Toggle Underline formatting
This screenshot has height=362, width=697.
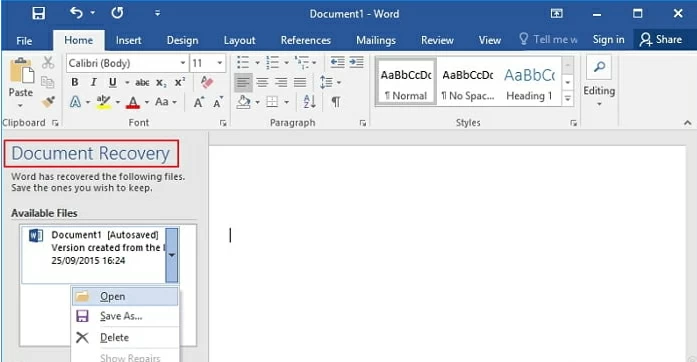pyautogui.click(x=112, y=82)
